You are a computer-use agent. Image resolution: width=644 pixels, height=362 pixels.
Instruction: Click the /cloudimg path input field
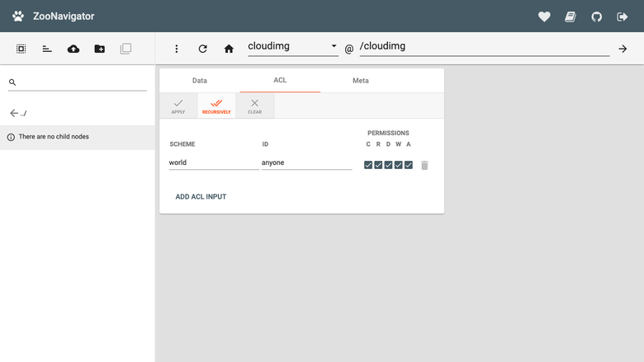point(485,46)
